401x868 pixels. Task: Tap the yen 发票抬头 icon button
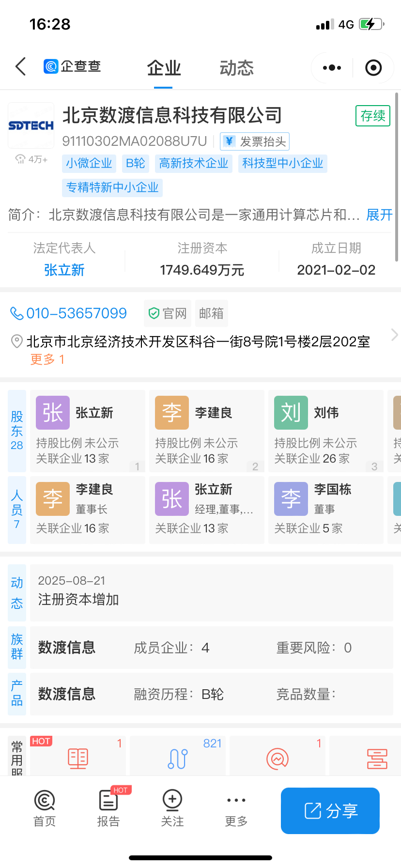[255, 141]
